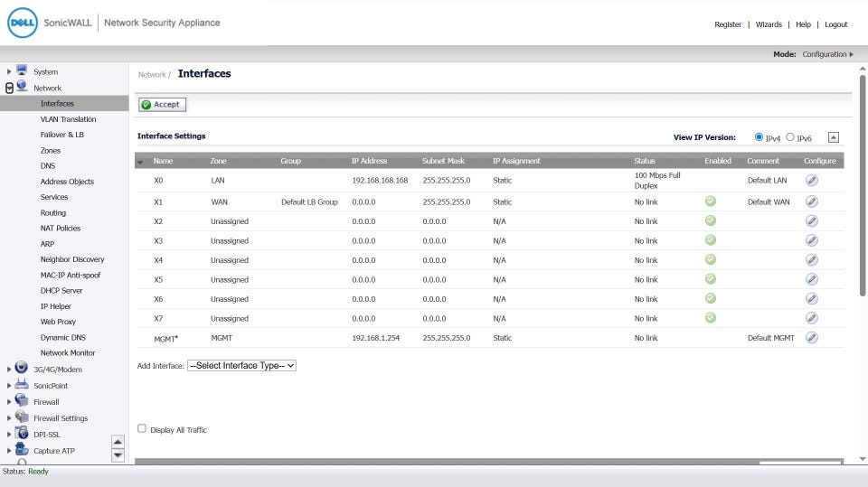The image size is (868, 487).
Task: Open the DHCP Server page
Action: tap(61, 291)
